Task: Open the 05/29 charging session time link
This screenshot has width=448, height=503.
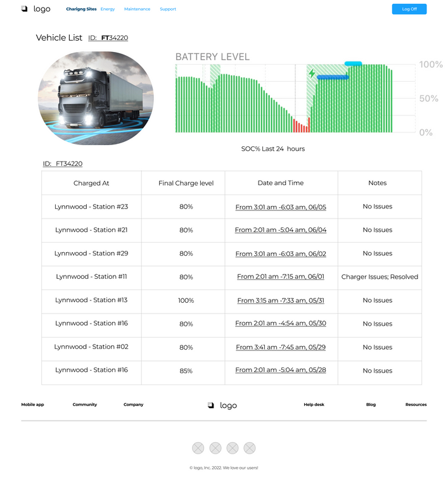Action: click(x=281, y=347)
